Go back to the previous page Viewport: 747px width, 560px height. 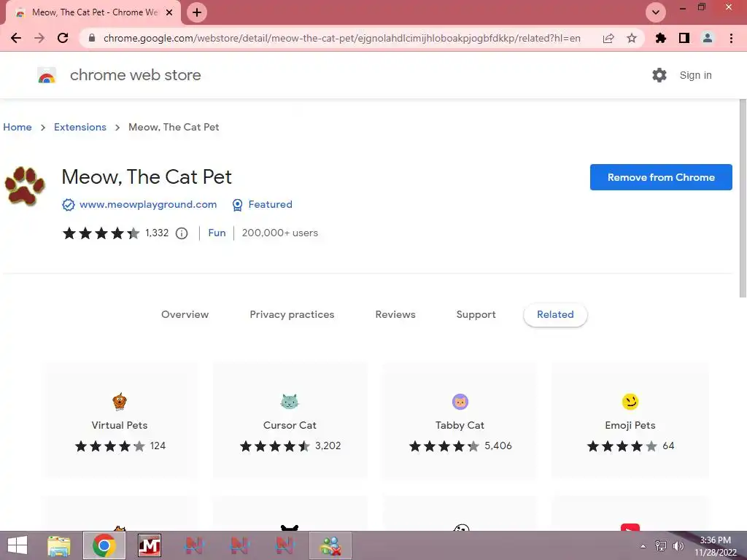coord(16,38)
